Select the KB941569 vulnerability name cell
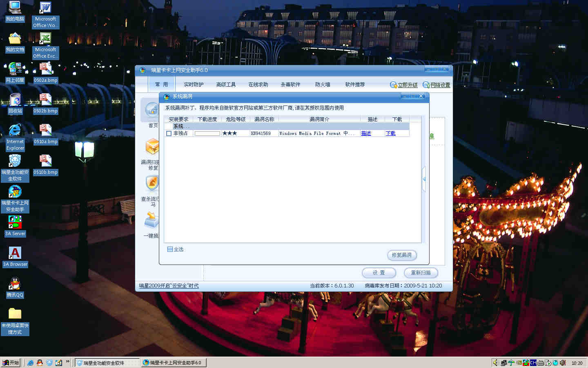This screenshot has height=368, width=588. [264, 133]
